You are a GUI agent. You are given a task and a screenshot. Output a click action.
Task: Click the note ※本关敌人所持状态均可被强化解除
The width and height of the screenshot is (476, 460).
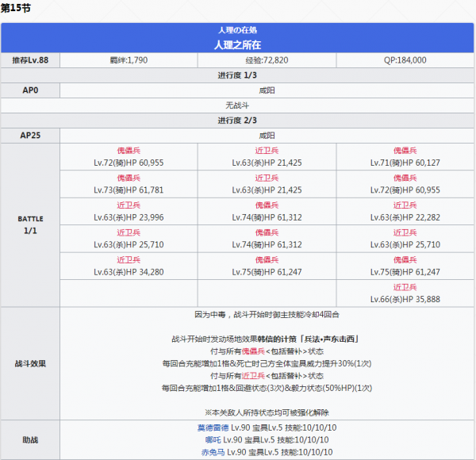pos(267,412)
